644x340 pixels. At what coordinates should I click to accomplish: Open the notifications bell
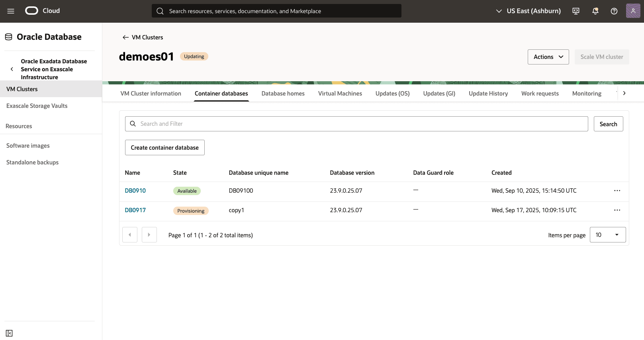pos(595,11)
